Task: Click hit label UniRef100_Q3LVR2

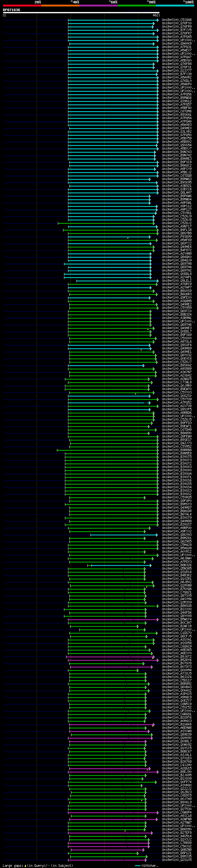Action: click(x=177, y=132)
